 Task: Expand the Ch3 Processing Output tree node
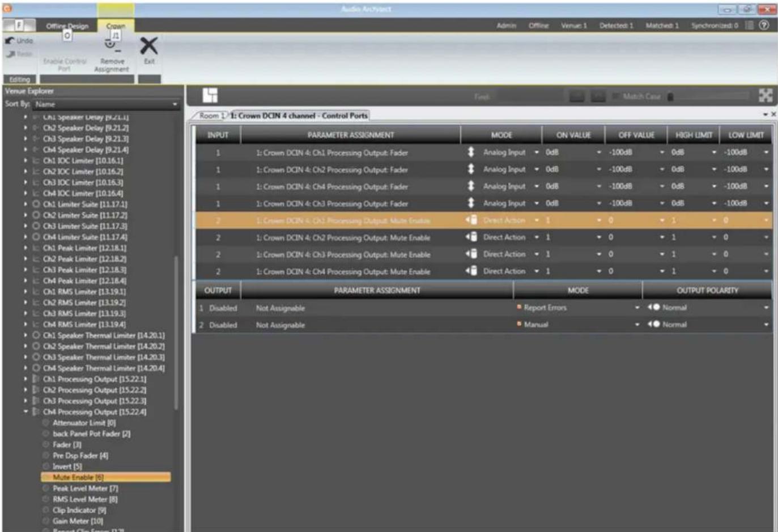tap(25, 401)
